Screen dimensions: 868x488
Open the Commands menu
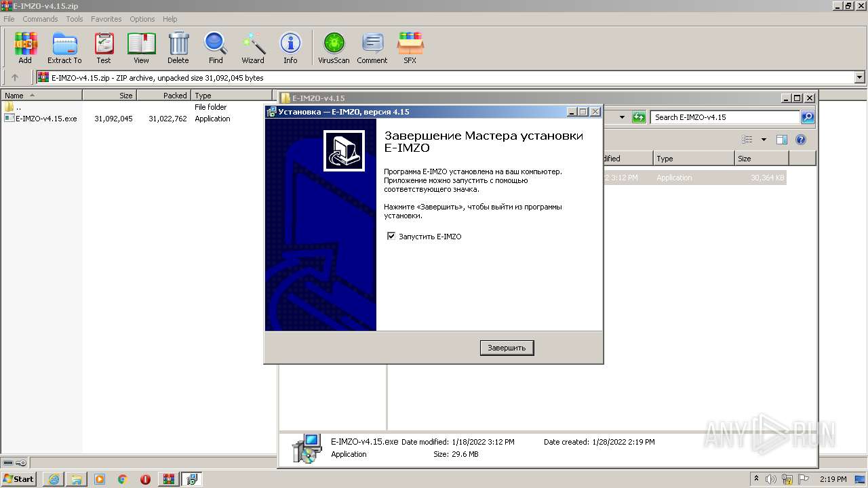[40, 19]
